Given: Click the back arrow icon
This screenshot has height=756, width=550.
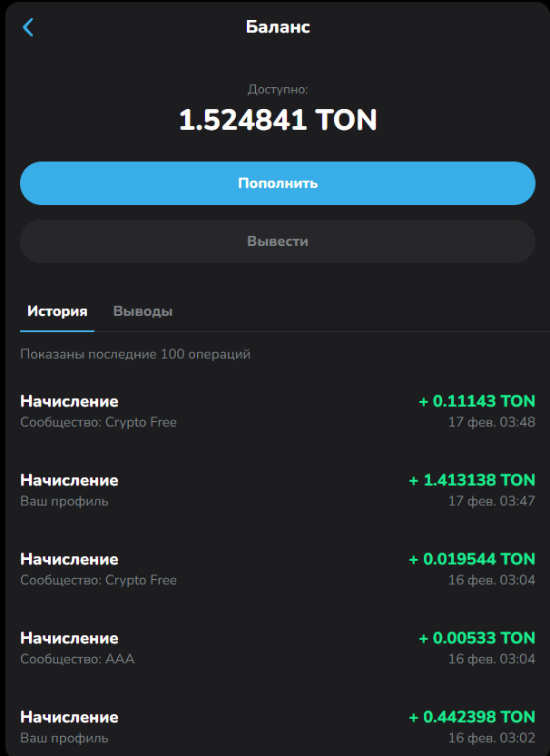Looking at the screenshot, I should pyautogui.click(x=27, y=27).
